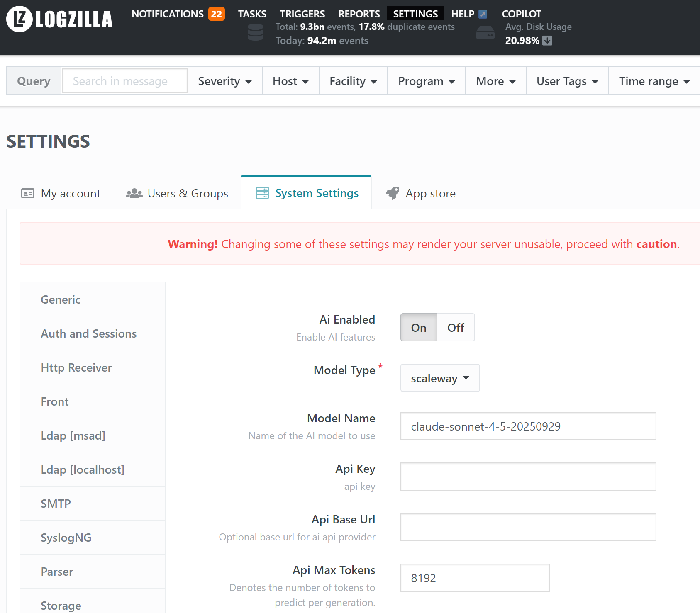Click the Search in message field
The height and width of the screenshot is (613, 700).
(124, 81)
